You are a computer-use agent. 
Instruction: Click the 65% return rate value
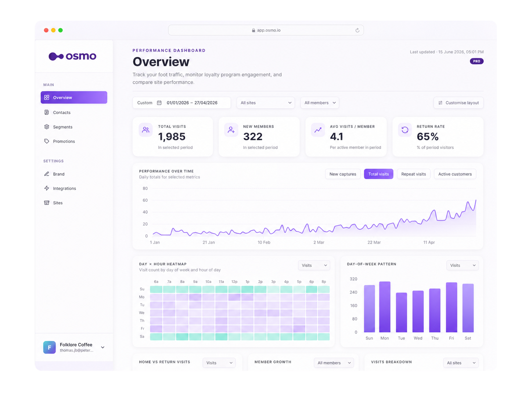[428, 137]
